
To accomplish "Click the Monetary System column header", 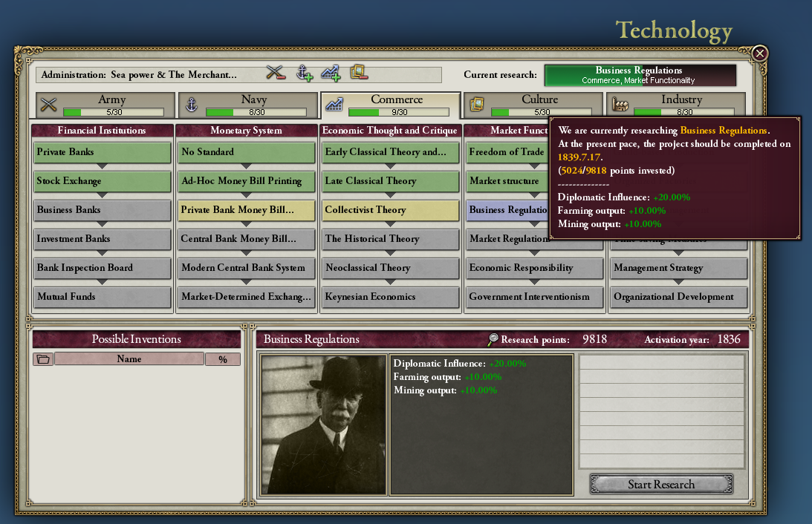I will tap(247, 131).
